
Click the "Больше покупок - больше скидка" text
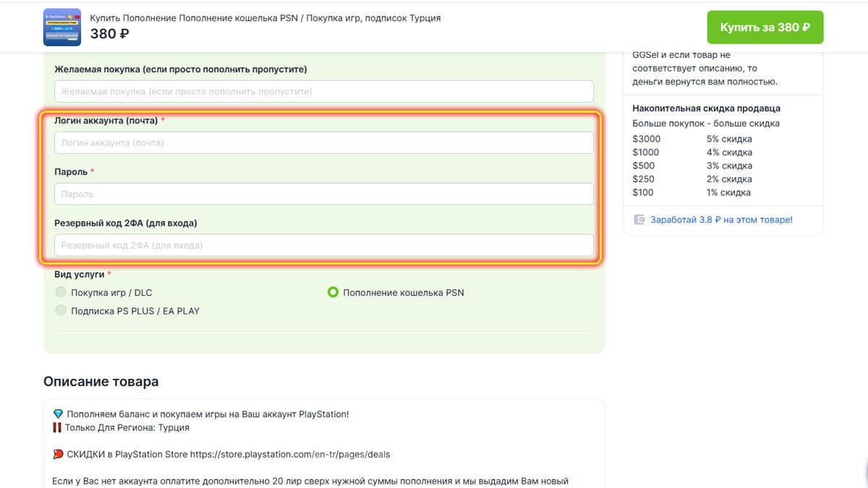[706, 124]
